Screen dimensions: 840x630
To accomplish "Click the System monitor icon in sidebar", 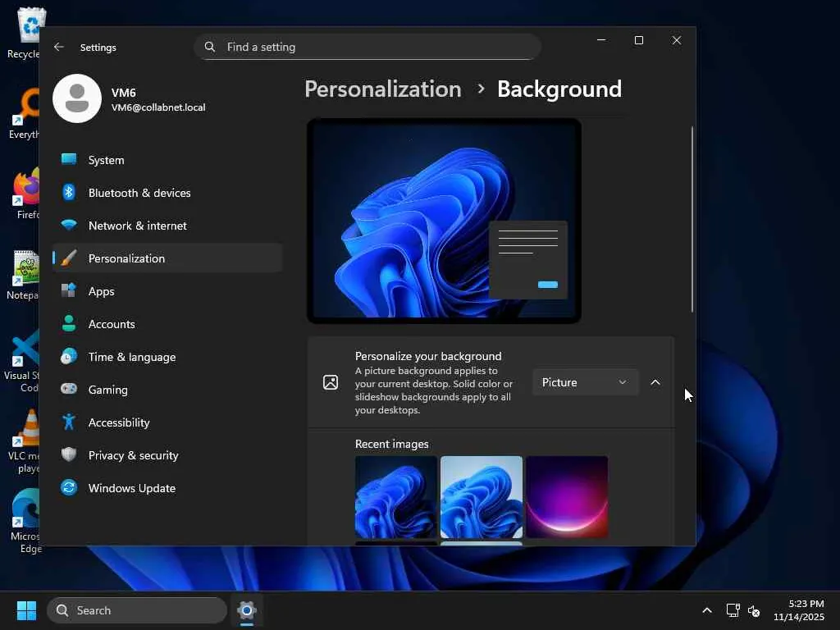I will 69,160.
